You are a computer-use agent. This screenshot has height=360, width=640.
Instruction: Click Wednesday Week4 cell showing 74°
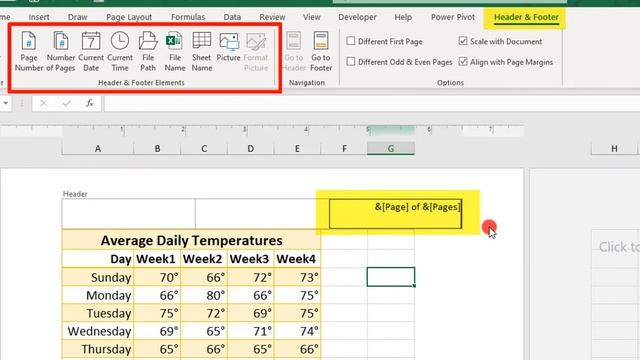(x=297, y=331)
